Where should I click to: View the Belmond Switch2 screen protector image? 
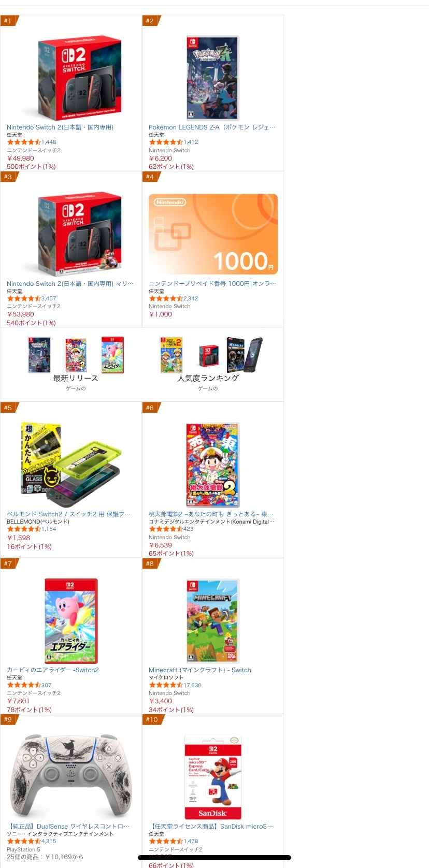(x=71, y=465)
